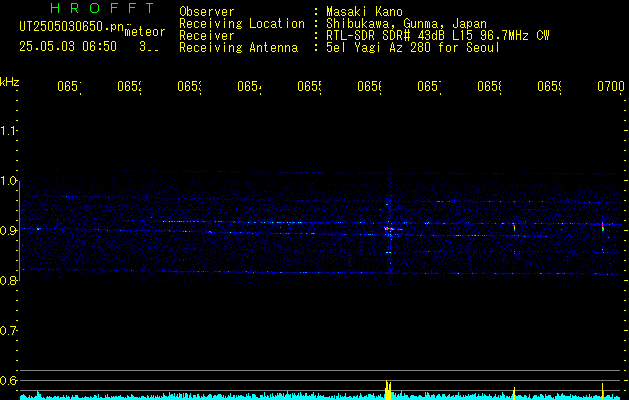Click the RTL-SDR SDR# 43dB receiver details
This screenshot has width=629, height=400.
pyautogui.click(x=438, y=36)
